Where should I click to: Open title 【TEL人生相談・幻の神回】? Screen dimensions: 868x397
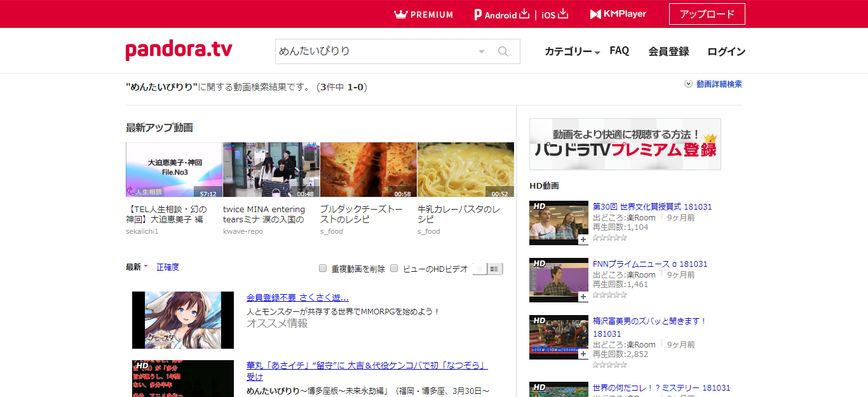tap(166, 214)
